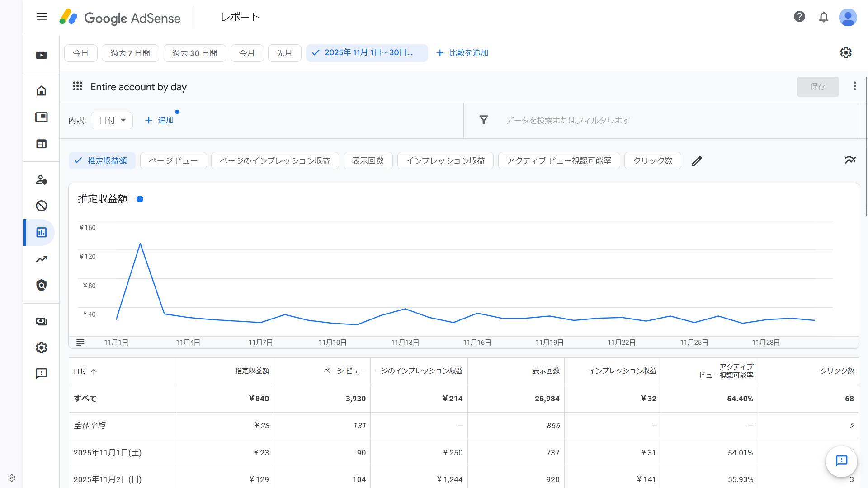Enable the クリック数 metric chip
868x488 pixels.
[652, 160]
